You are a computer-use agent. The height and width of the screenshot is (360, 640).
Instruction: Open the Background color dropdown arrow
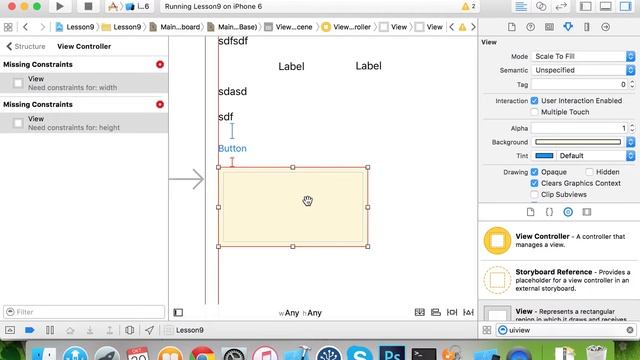[631, 142]
